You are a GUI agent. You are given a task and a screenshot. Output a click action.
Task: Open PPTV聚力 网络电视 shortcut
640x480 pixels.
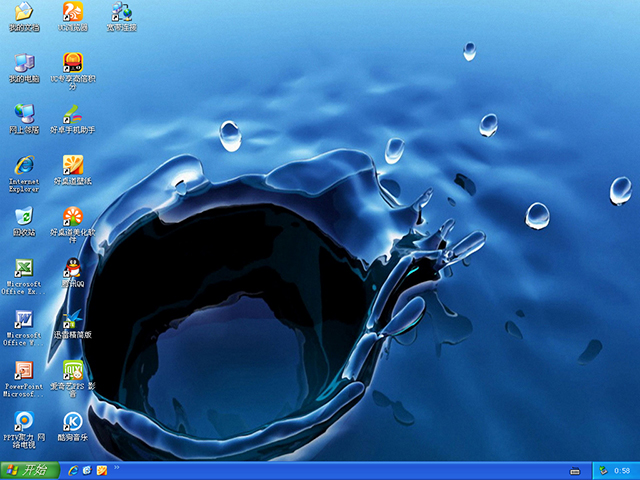[x=24, y=422]
